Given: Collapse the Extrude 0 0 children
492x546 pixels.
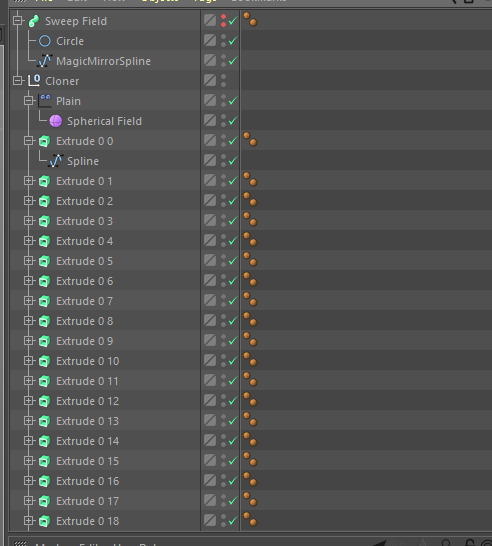Looking at the screenshot, I should [29, 141].
